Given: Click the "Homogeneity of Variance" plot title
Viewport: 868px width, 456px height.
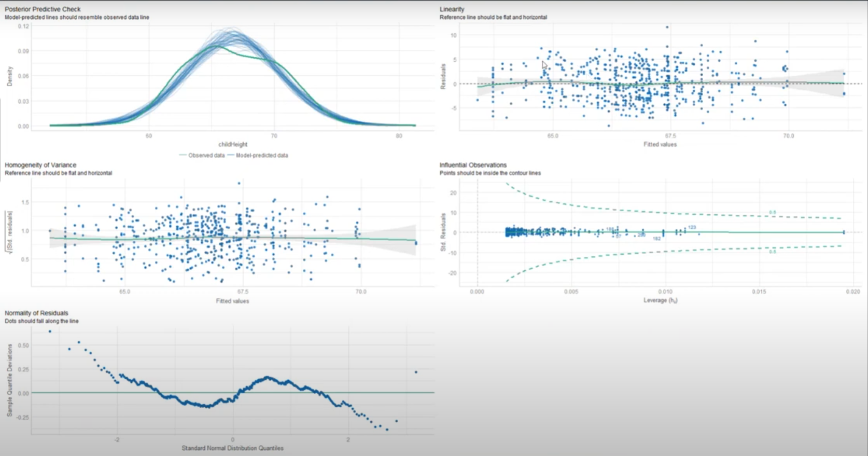Looking at the screenshot, I should point(40,165).
